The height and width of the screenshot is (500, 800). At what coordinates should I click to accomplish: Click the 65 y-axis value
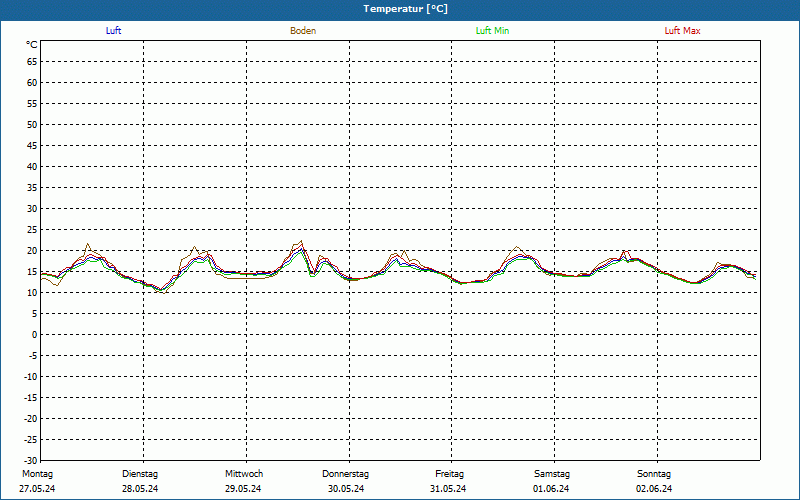point(32,62)
